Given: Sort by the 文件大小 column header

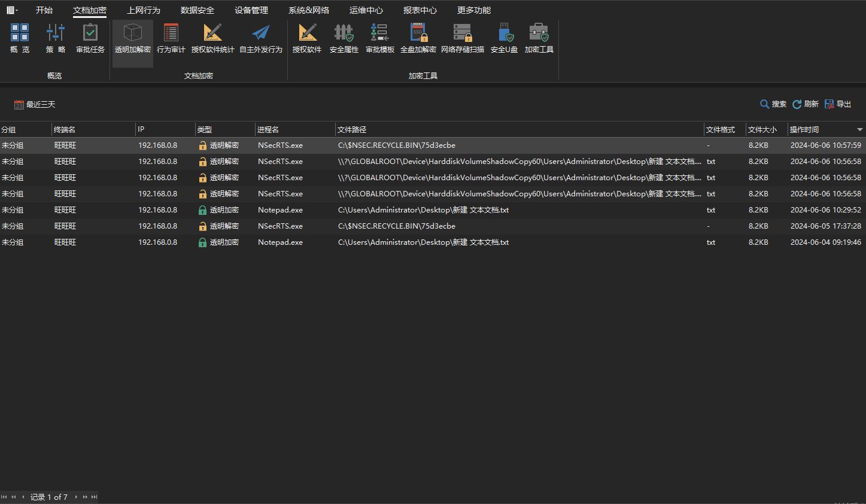Looking at the screenshot, I should click(x=767, y=129).
